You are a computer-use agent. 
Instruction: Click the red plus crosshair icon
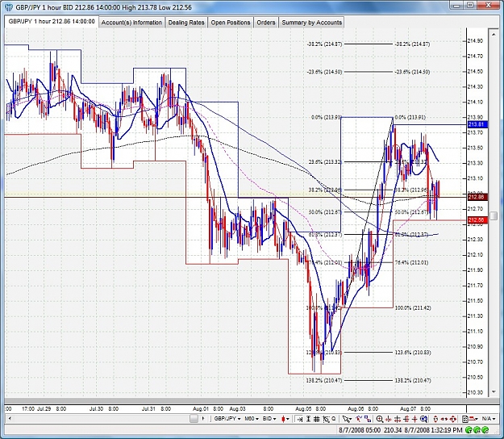(414, 419)
